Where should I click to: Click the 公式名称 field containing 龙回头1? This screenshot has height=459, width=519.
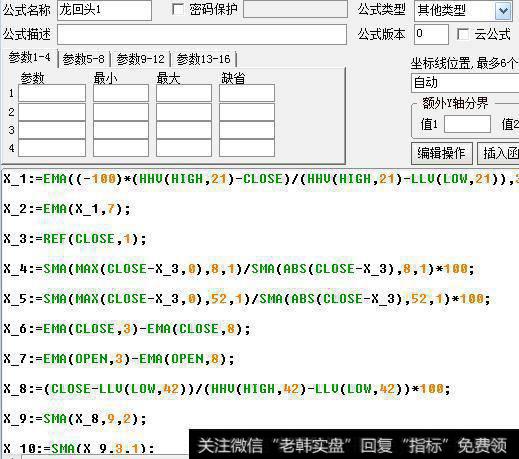tap(104, 10)
